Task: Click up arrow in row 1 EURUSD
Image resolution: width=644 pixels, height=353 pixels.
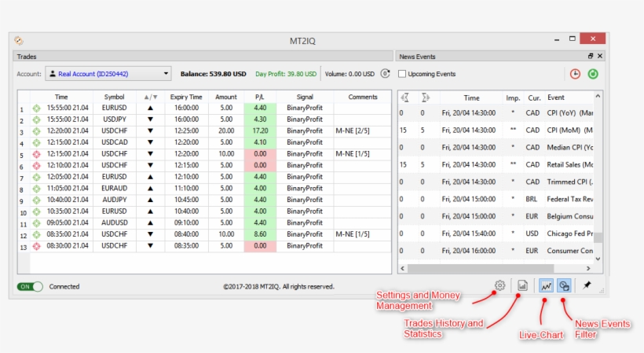Action: 150,108
